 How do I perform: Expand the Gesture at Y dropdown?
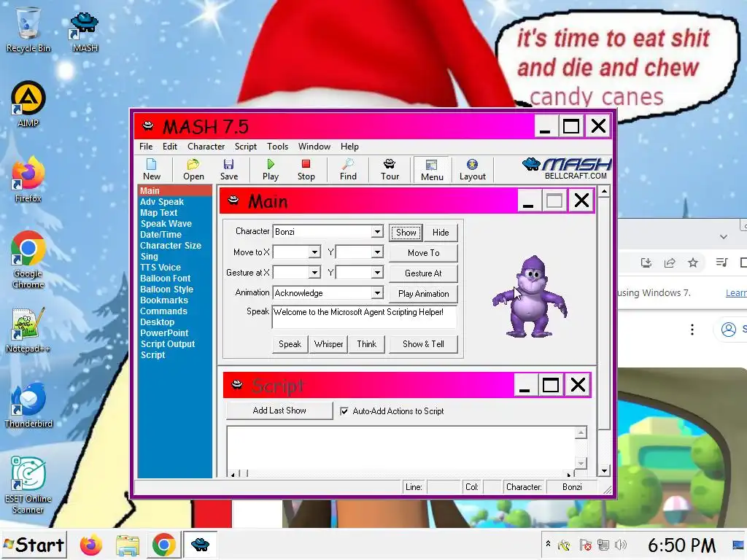(377, 273)
